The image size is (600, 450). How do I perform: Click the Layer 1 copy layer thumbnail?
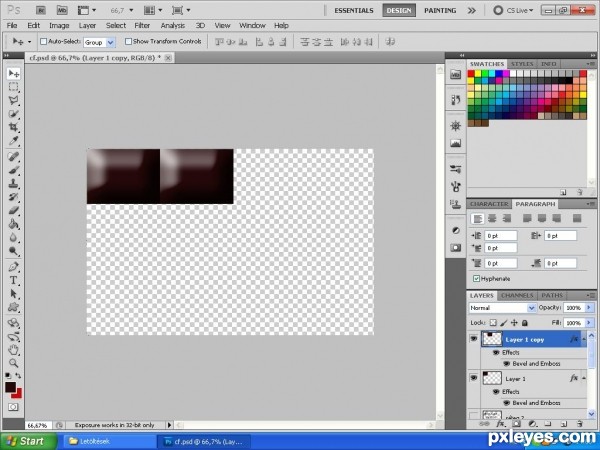(492, 339)
